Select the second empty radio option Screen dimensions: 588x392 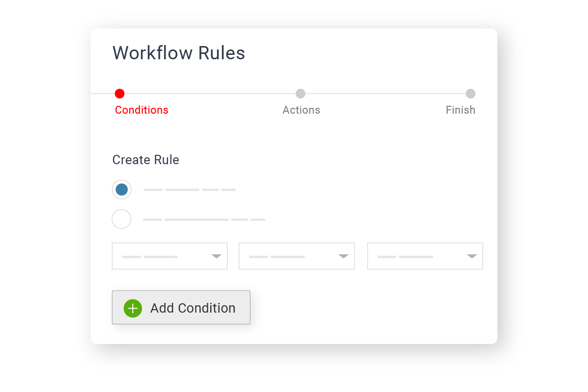pos(122,219)
